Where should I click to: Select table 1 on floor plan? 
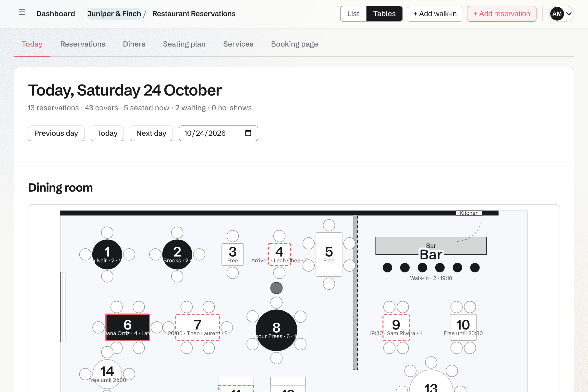point(107,254)
